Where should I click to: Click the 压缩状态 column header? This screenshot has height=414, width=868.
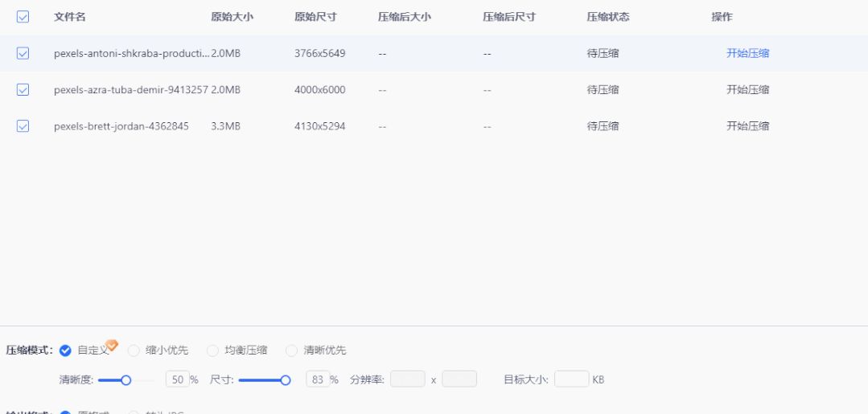(x=608, y=17)
